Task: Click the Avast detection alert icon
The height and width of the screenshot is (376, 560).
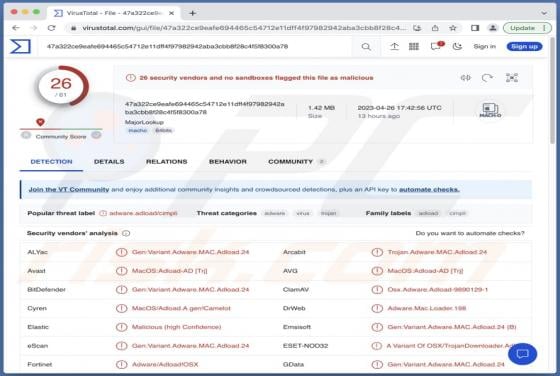Action: click(121, 271)
